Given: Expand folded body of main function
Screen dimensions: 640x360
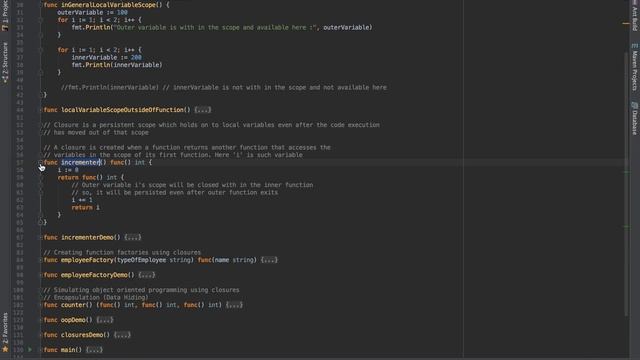Looking at the screenshot, I should pos(94,350).
